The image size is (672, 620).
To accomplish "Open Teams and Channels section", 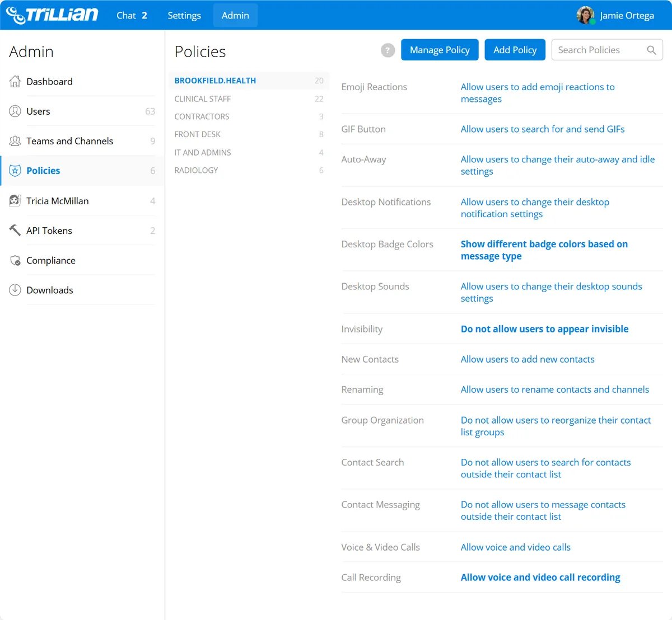I will tap(82, 141).
